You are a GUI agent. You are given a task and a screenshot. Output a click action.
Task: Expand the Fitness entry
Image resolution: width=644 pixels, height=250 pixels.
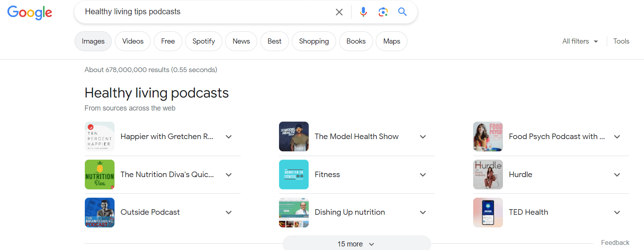[423, 175]
